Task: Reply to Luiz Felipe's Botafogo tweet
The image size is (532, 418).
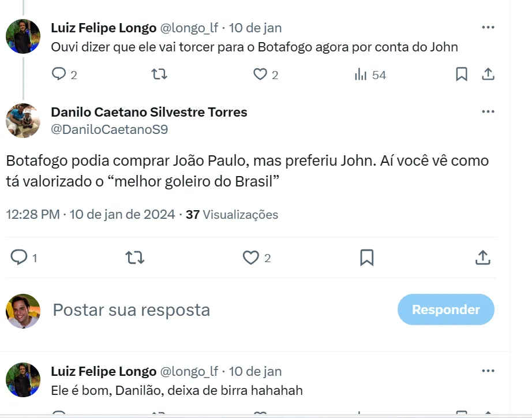Action: (x=59, y=74)
